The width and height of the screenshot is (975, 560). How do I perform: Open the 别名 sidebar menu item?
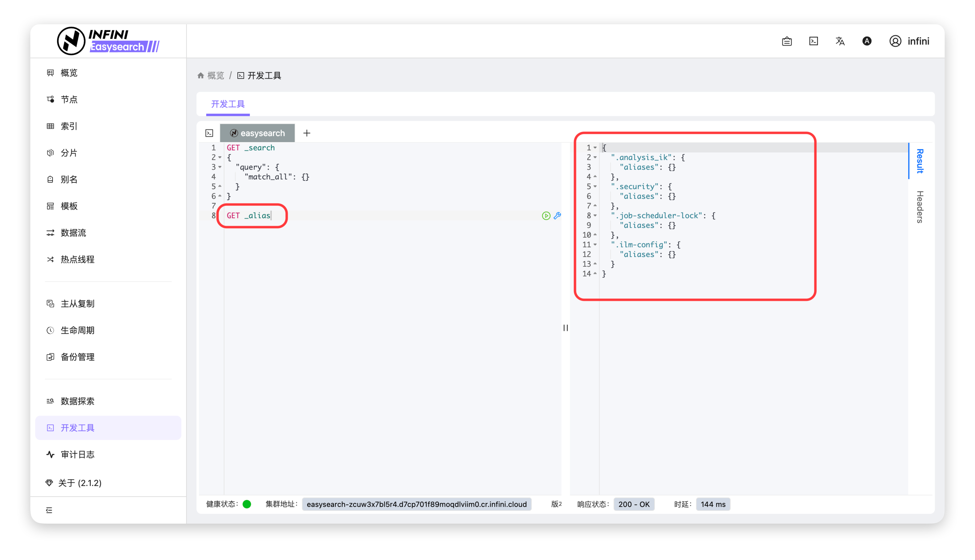[x=69, y=180]
